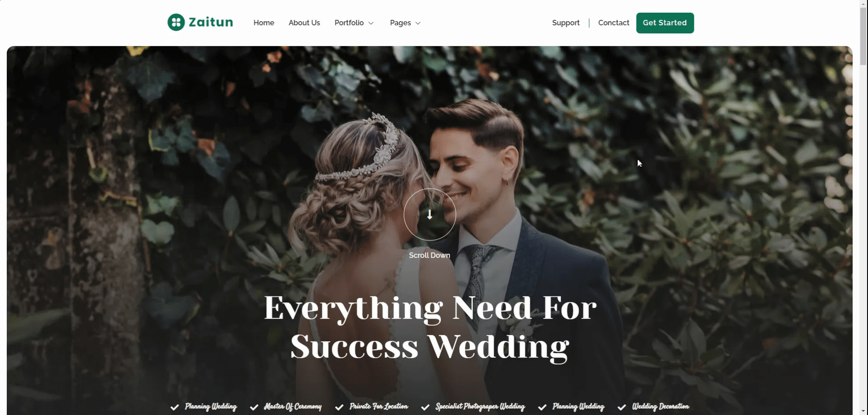The image size is (868, 415).
Task: Open the About Us page
Action: coord(304,23)
